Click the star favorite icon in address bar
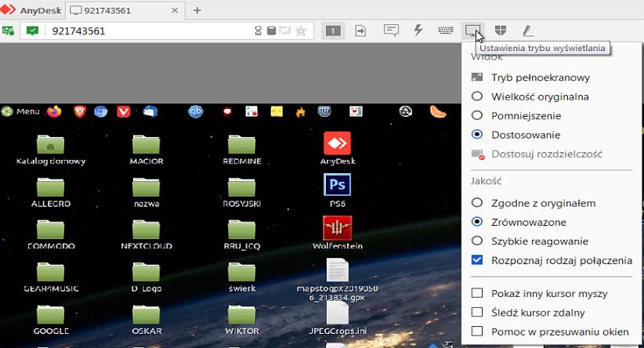This screenshot has width=644, height=348. click(x=301, y=31)
